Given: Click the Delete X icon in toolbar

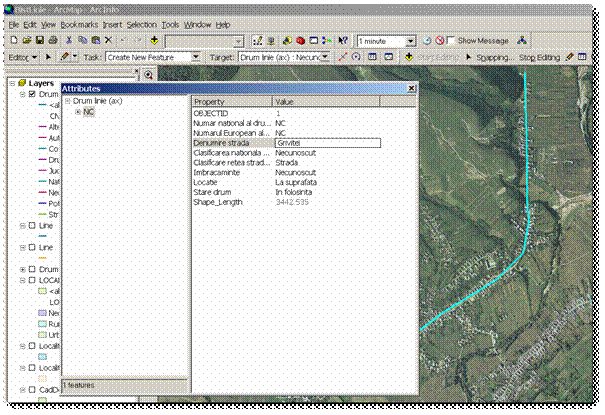Looking at the screenshot, I should [108, 41].
